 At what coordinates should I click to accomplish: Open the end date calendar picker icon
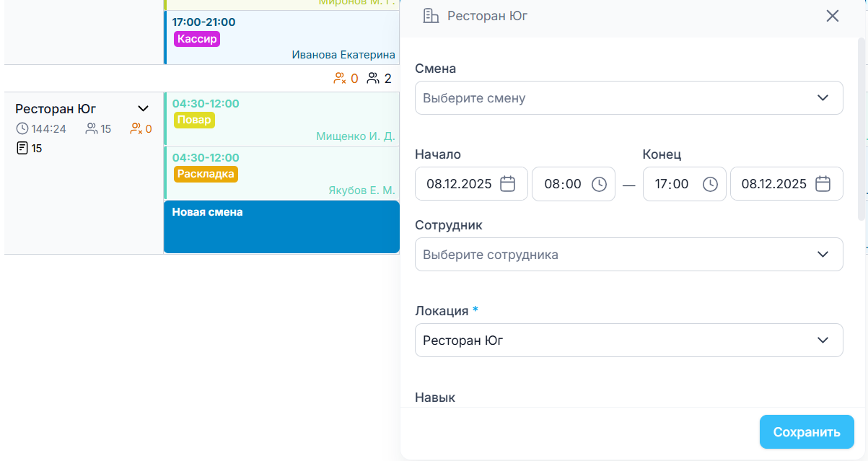pyautogui.click(x=823, y=184)
